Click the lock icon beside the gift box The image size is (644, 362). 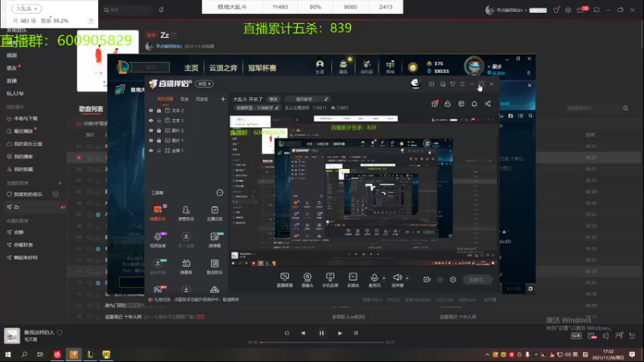(x=448, y=104)
